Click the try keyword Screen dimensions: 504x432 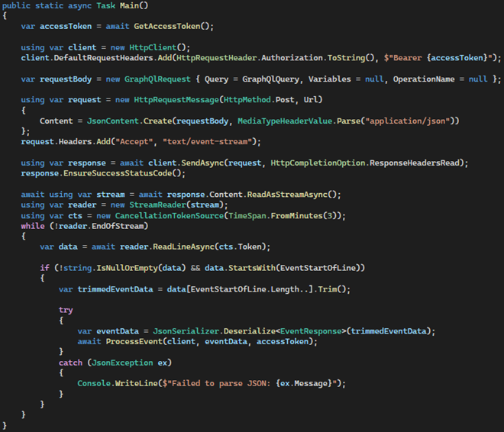tap(66, 309)
